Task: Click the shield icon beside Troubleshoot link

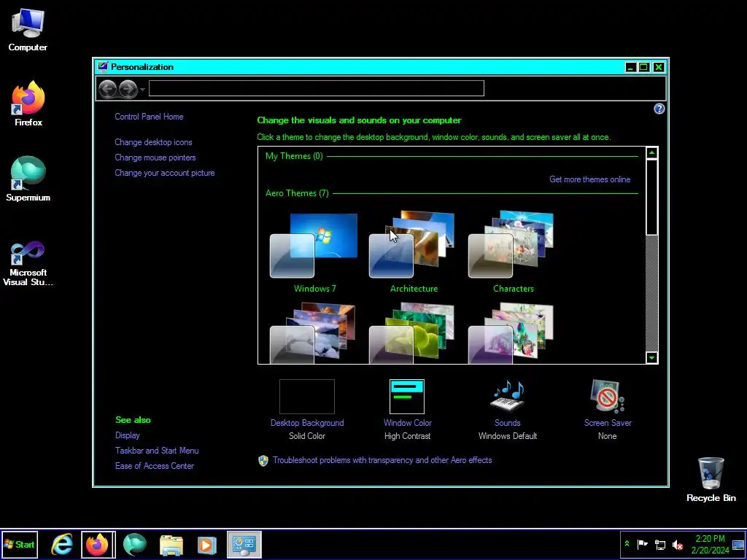Action: tap(263, 461)
